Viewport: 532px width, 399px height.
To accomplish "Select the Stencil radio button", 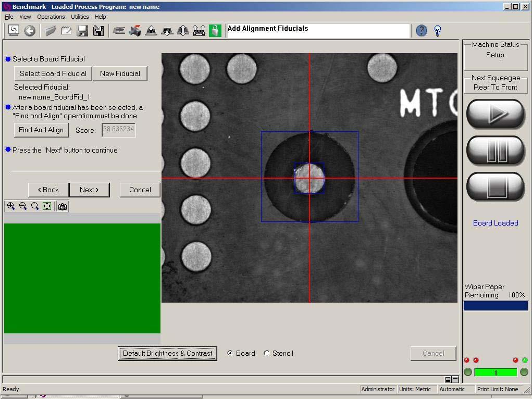I will (x=267, y=353).
